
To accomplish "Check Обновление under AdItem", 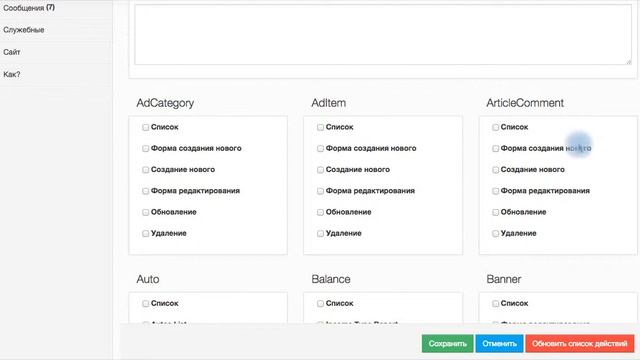I will coord(320,212).
